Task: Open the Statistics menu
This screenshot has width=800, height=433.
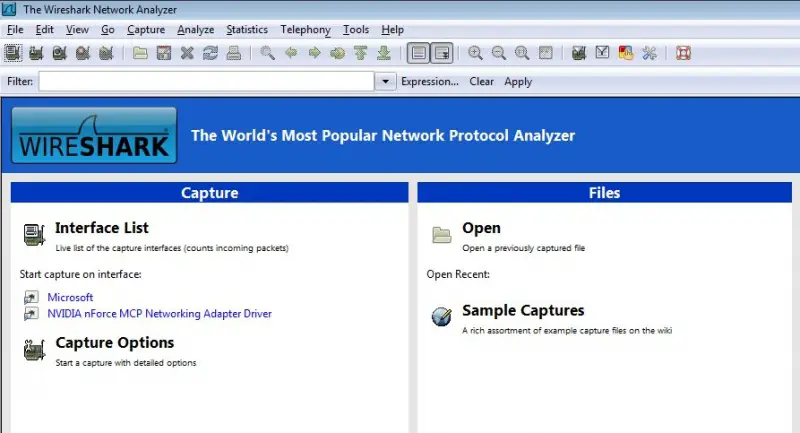Action: pyautogui.click(x=247, y=30)
